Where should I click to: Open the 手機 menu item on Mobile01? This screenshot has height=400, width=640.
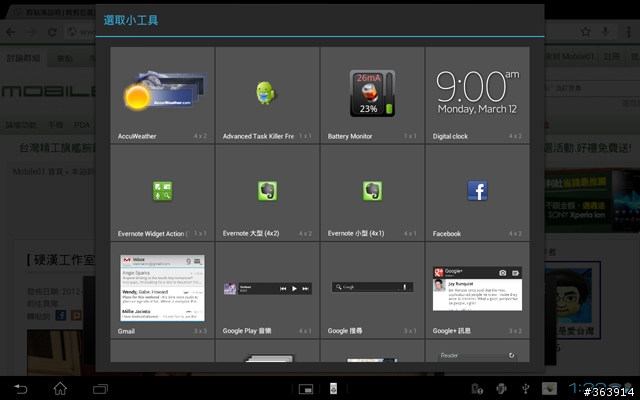tap(56, 125)
